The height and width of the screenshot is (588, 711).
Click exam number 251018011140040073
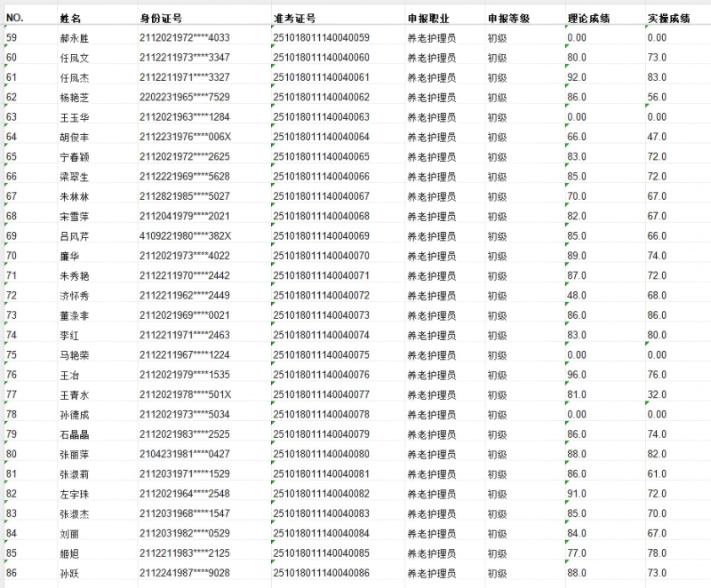click(x=321, y=315)
